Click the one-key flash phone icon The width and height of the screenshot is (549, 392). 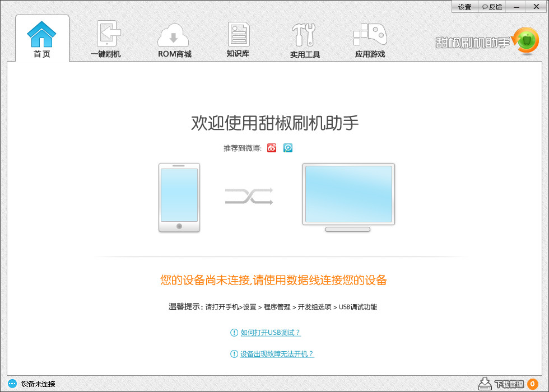[109, 33]
